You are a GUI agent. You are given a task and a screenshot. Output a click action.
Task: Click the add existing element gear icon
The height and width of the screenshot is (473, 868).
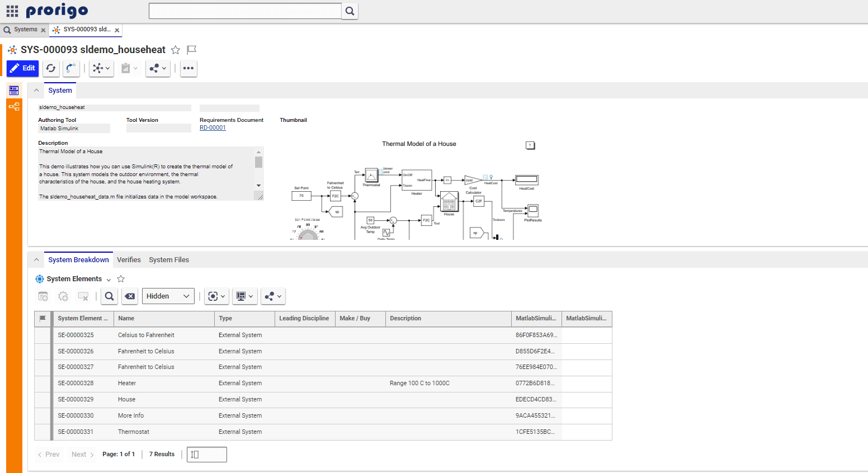point(63,296)
